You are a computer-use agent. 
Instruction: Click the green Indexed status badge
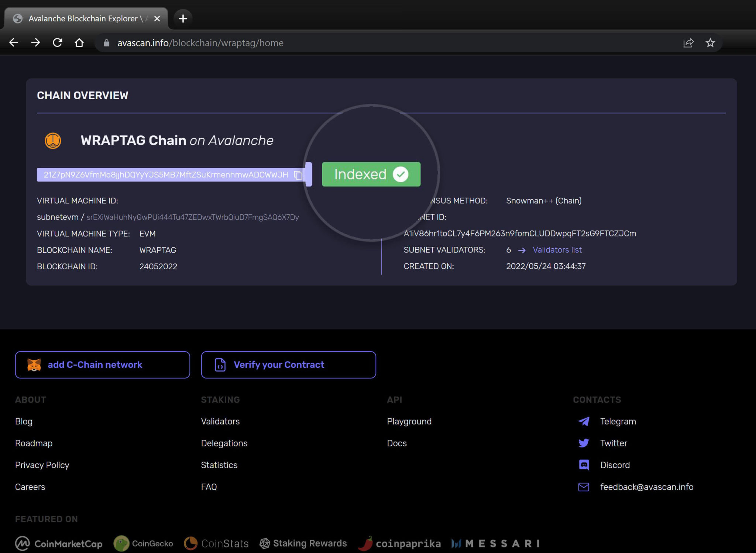coord(371,174)
